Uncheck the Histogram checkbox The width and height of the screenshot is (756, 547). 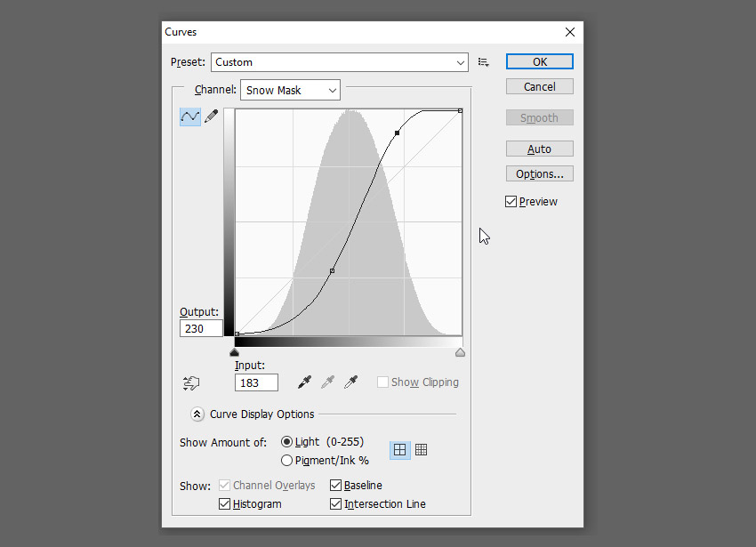224,504
